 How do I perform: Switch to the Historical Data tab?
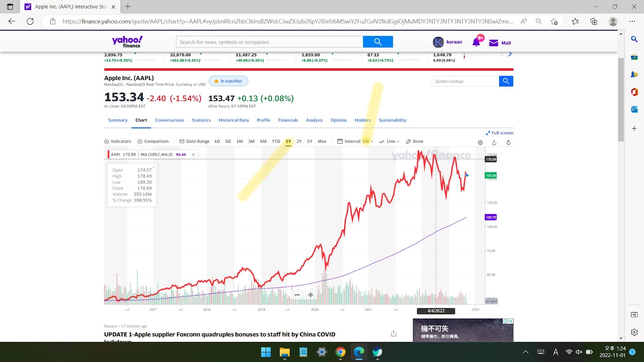click(x=233, y=120)
